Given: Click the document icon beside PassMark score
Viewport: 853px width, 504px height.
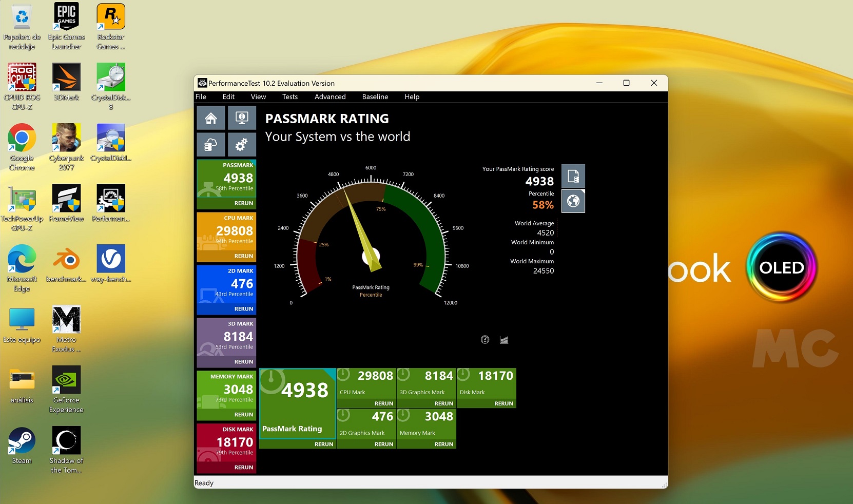Looking at the screenshot, I should [573, 177].
